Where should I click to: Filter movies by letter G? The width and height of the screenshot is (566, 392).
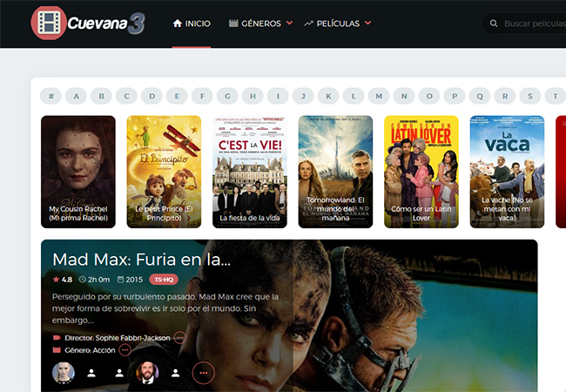(x=227, y=96)
